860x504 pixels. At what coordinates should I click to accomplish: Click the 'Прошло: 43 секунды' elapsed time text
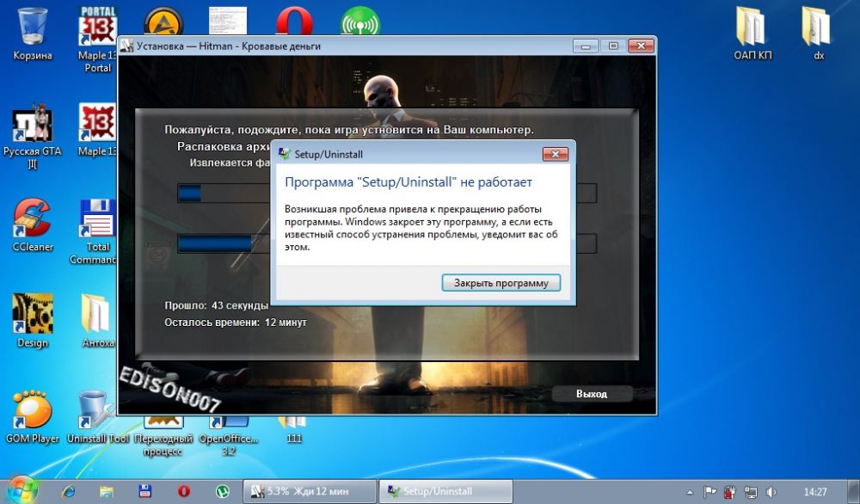(217, 305)
